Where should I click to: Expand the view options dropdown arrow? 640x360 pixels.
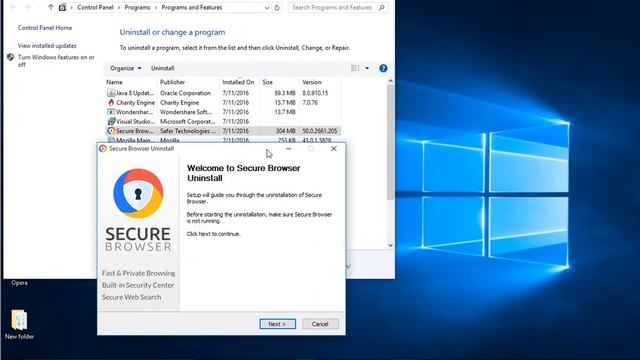coord(367,68)
